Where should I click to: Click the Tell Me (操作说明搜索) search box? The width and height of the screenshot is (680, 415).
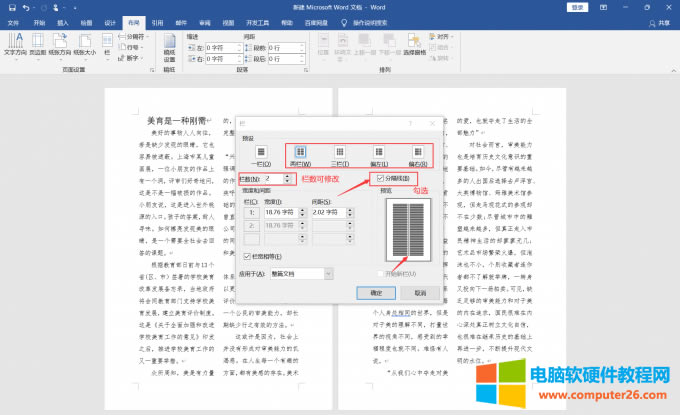point(369,23)
